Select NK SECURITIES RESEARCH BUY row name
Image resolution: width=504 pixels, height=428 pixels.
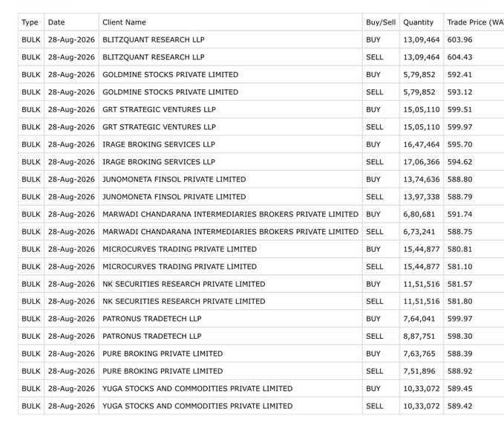184,284
